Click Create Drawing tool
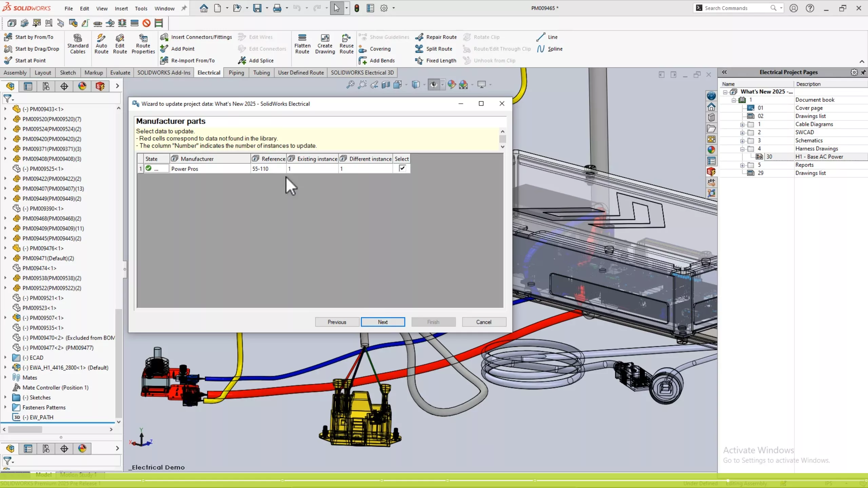This screenshot has height=488, width=868. click(x=325, y=44)
